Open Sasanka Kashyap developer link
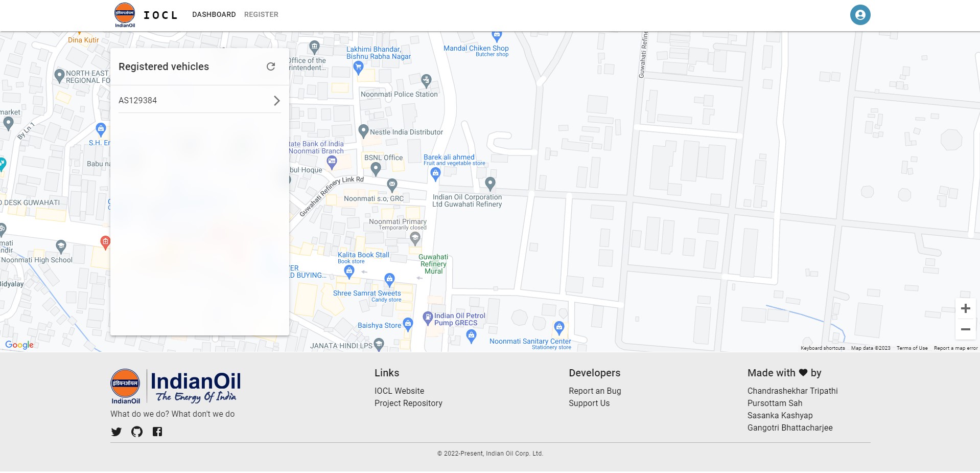 coord(780,415)
